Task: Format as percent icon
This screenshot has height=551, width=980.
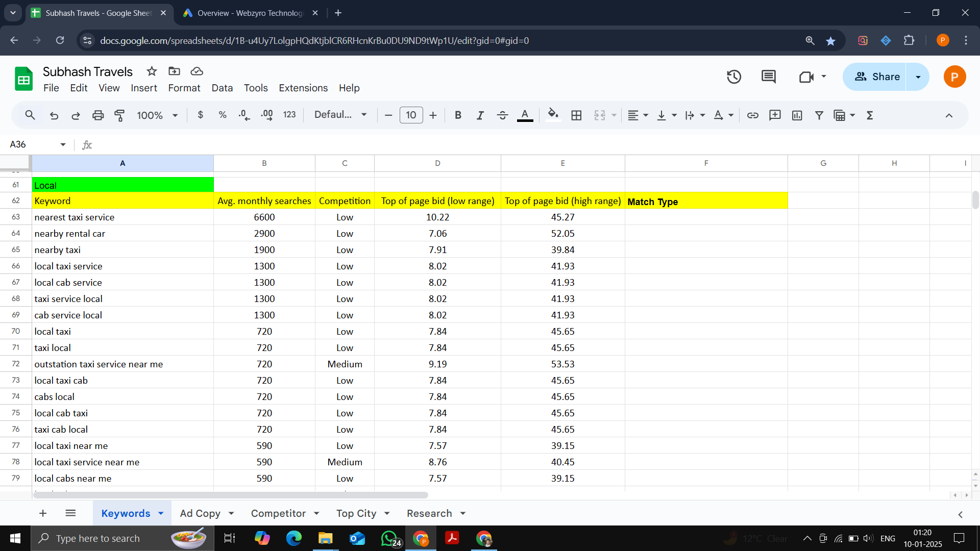Action: click(x=223, y=115)
